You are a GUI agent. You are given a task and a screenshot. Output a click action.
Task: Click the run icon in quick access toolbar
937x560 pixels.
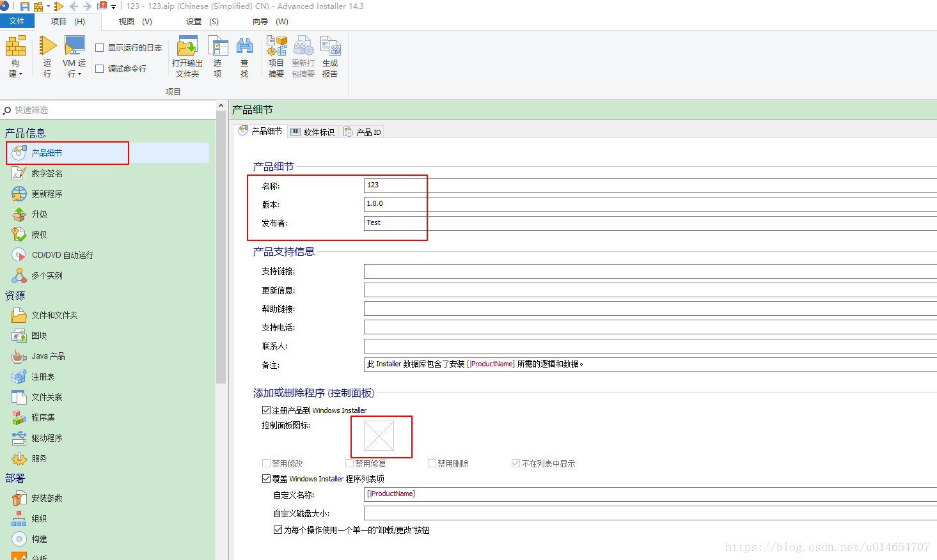pos(59,6)
